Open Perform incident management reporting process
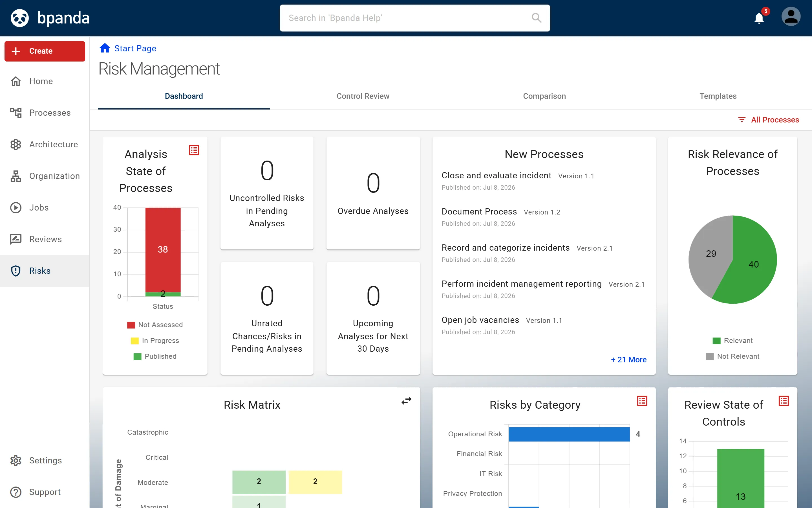812x508 pixels. 521,284
